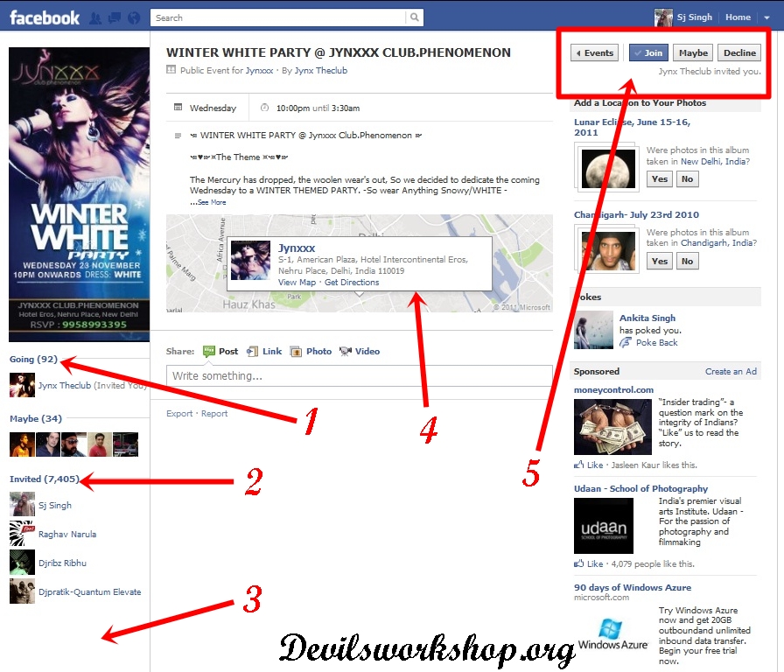784x672 pixels.
Task: Answer Yes for Lunar Eclipse album
Action: click(x=660, y=179)
